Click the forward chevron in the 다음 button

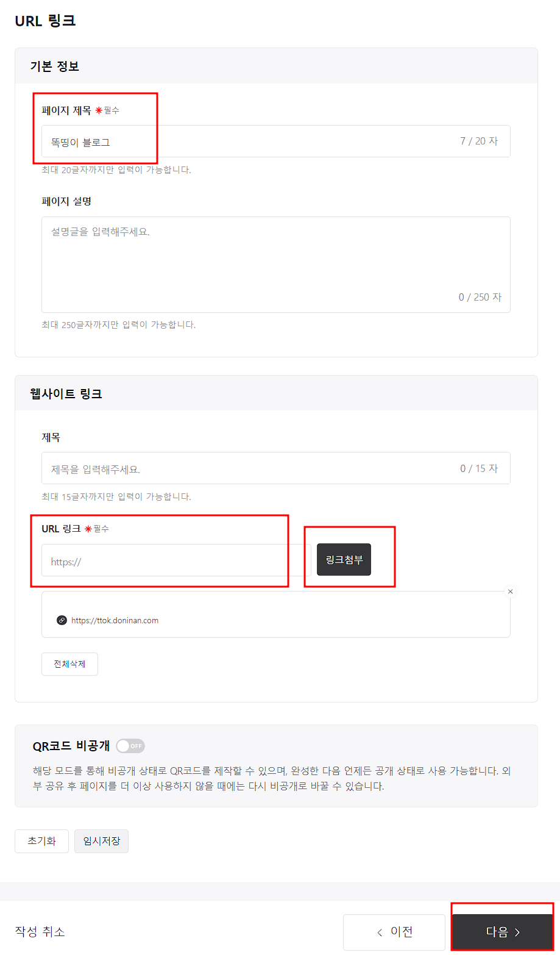point(518,931)
